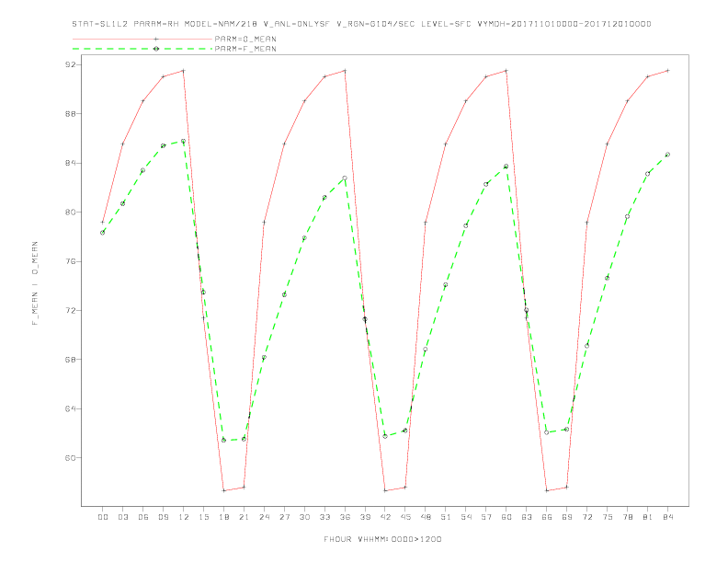Click green F_MEAN circle marker at hour 48
Screen dimensions: 728x563
click(426, 350)
